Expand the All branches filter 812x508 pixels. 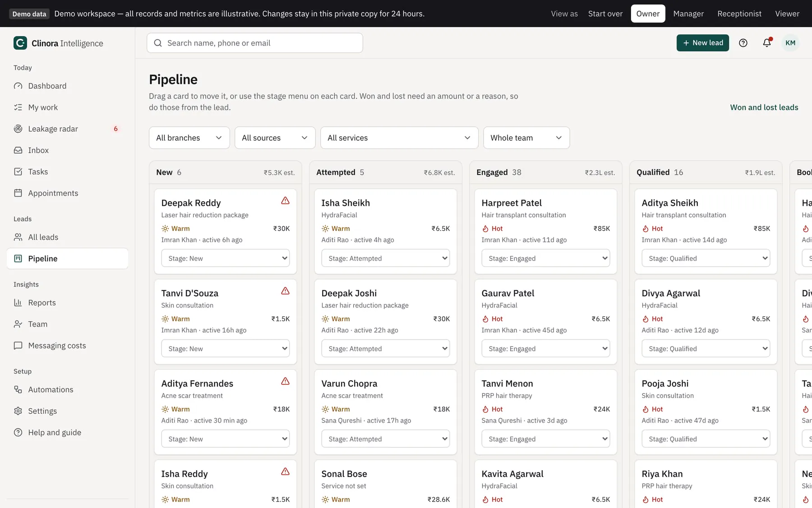(189, 138)
